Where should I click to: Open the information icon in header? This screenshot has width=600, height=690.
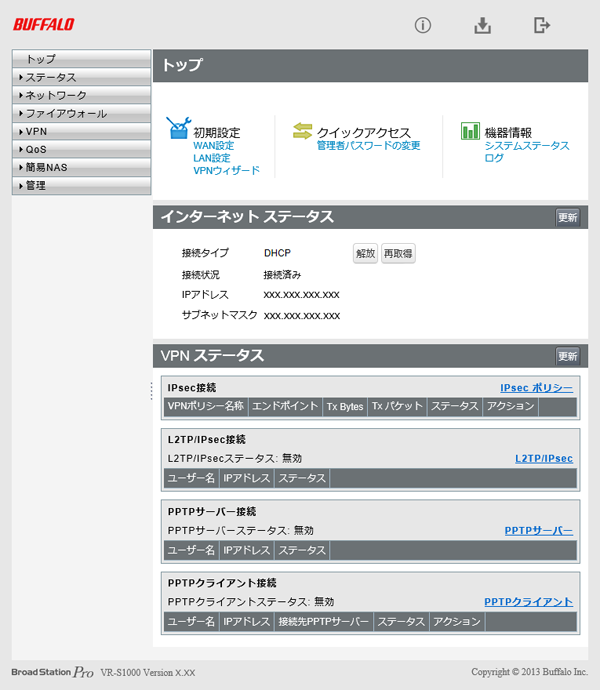pos(423,25)
